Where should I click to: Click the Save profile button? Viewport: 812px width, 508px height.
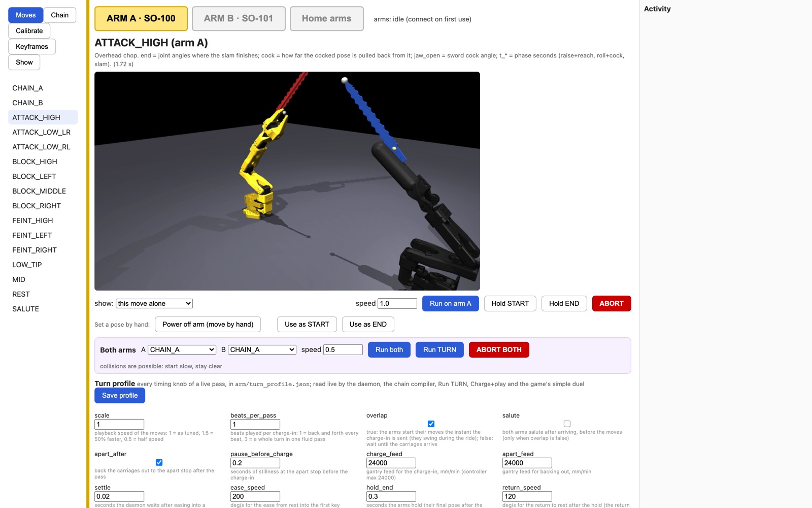[120, 396]
